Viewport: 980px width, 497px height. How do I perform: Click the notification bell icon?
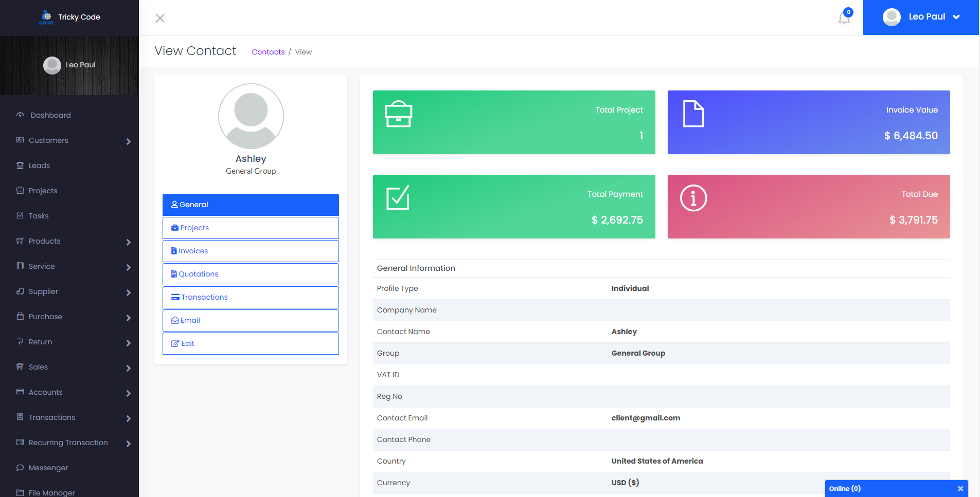point(844,18)
